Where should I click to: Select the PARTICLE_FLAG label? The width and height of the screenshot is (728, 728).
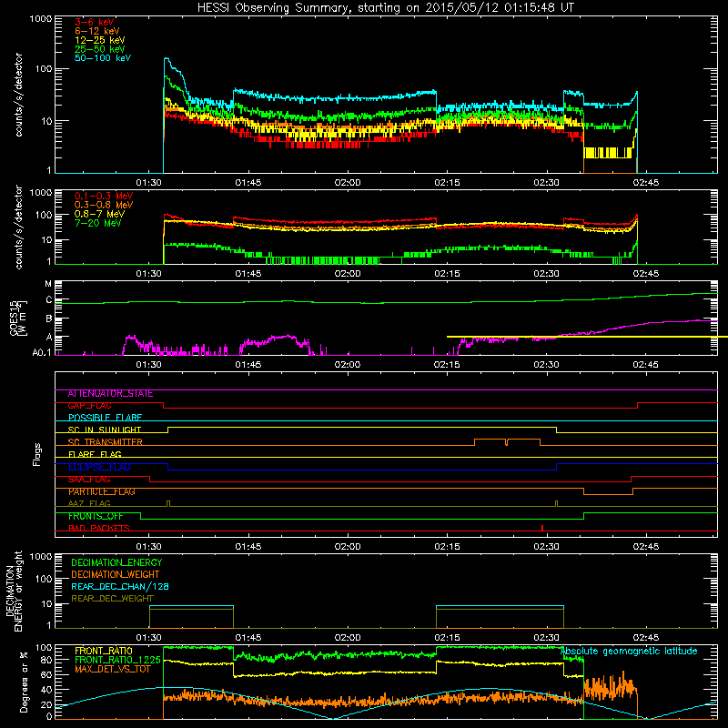pyautogui.click(x=102, y=491)
